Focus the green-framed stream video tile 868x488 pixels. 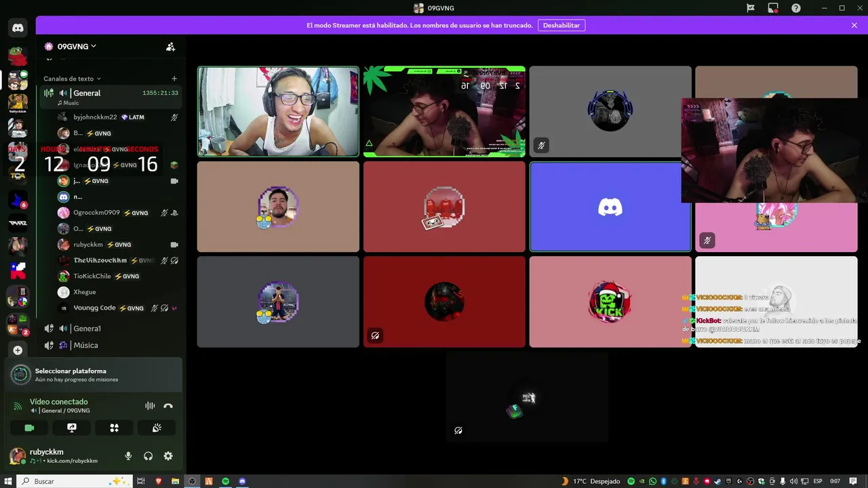point(444,112)
